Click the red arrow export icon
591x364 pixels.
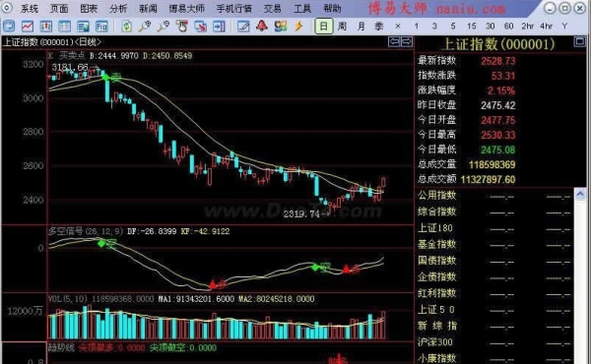pyautogui.click(x=200, y=26)
